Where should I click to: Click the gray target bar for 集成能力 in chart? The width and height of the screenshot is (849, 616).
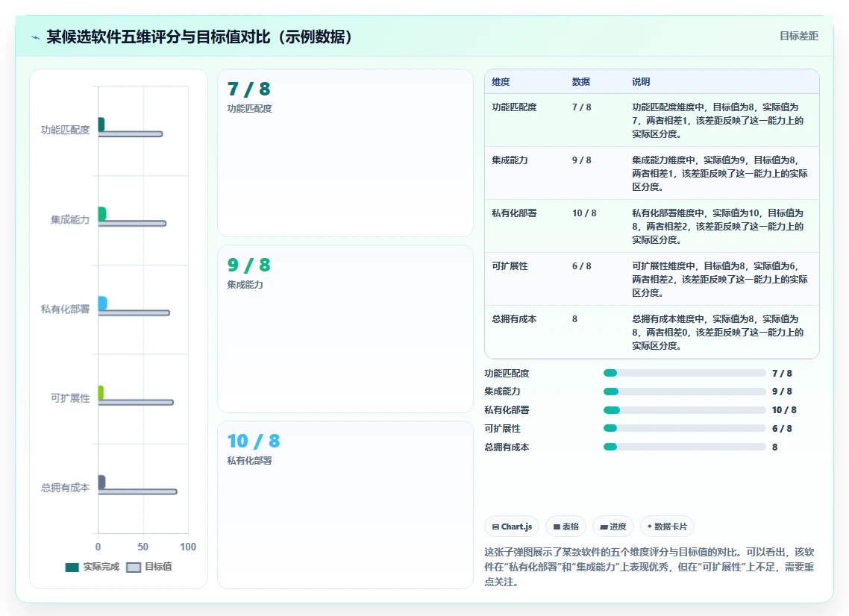click(x=132, y=223)
